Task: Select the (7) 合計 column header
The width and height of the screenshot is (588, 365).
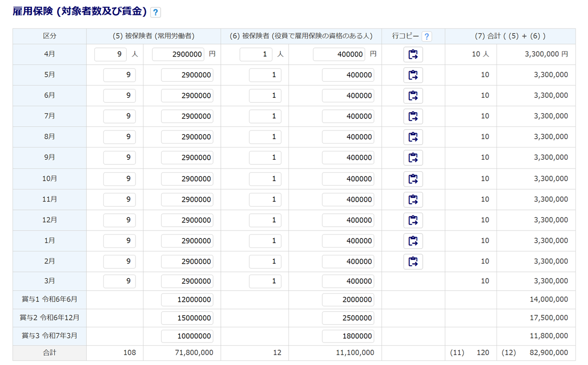Action: (x=510, y=36)
